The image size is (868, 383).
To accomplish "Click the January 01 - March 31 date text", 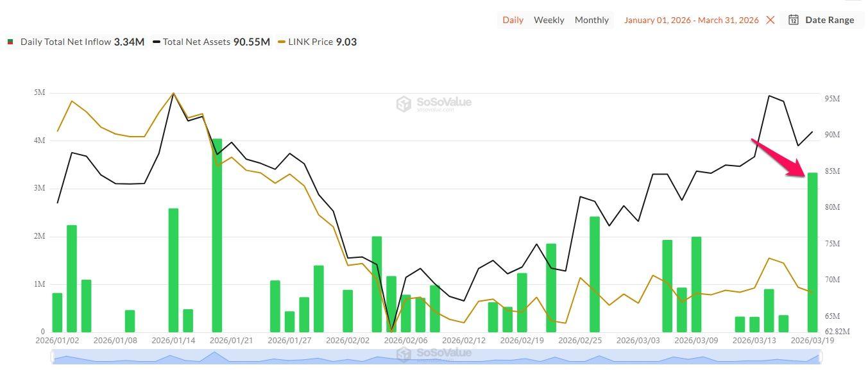I will [691, 20].
